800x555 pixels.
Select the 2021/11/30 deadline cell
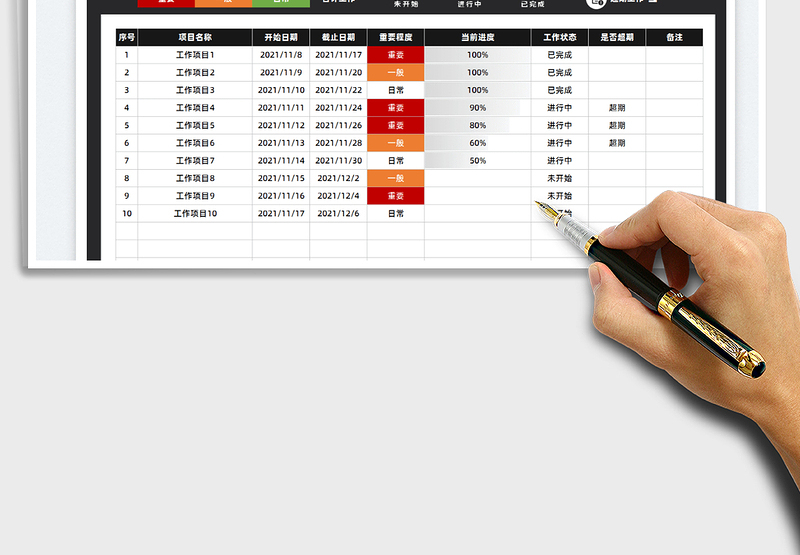click(338, 160)
